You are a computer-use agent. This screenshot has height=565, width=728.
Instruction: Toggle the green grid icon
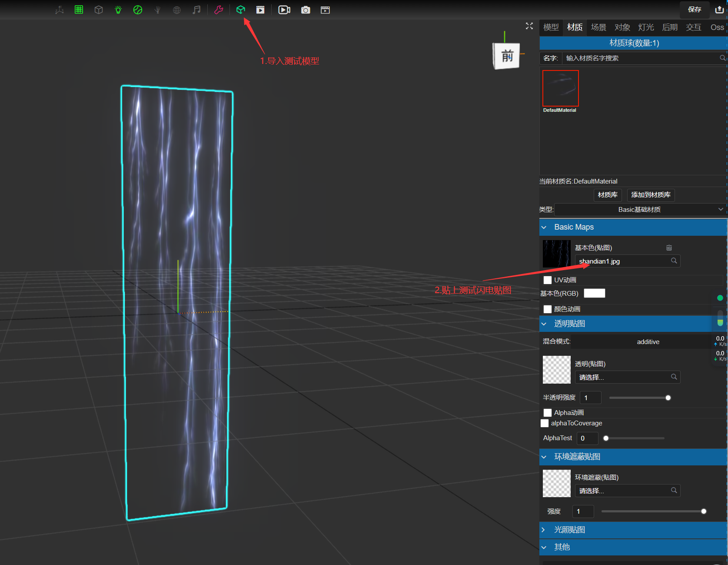[x=79, y=10]
